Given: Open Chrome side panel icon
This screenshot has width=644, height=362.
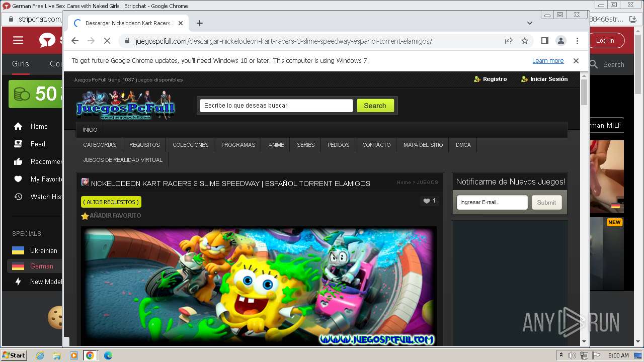Looking at the screenshot, I should 544,41.
